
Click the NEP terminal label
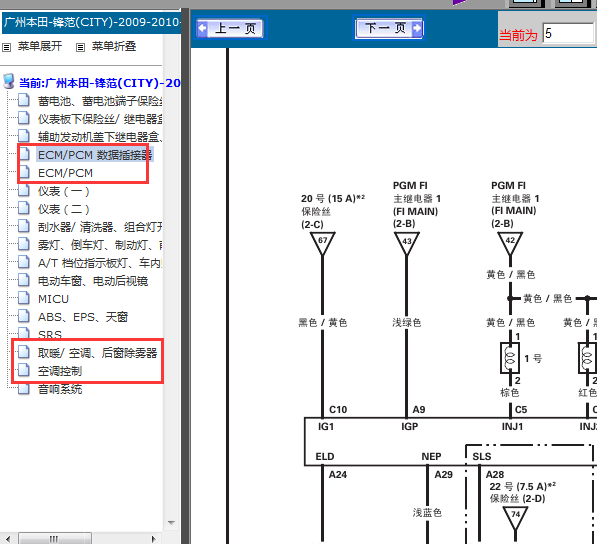click(x=431, y=456)
